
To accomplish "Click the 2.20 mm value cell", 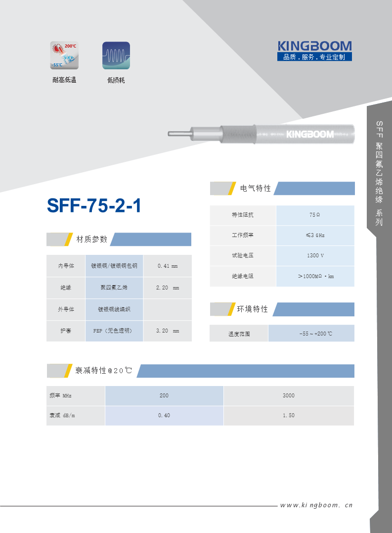I will [x=168, y=288].
